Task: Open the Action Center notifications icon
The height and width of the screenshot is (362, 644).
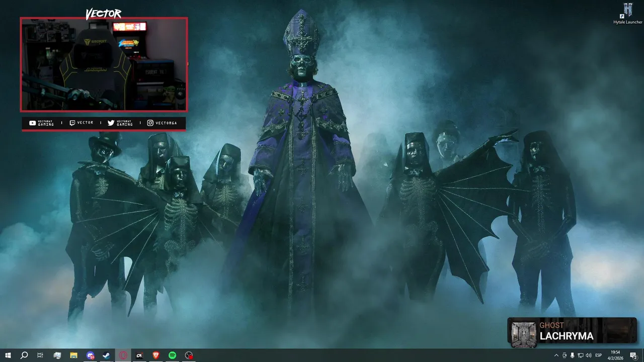Action: [x=633, y=355]
